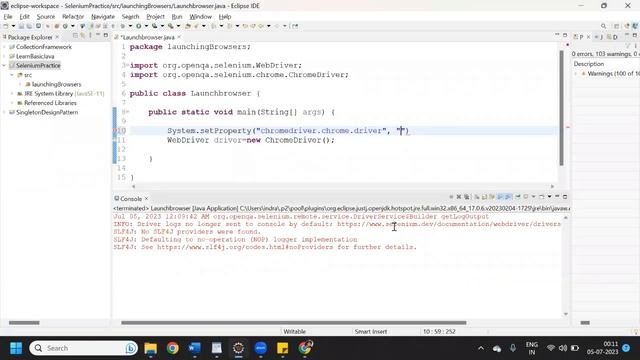Minimize the editor area icon
The image size is (640, 360).
pyautogui.click(x=557, y=35)
